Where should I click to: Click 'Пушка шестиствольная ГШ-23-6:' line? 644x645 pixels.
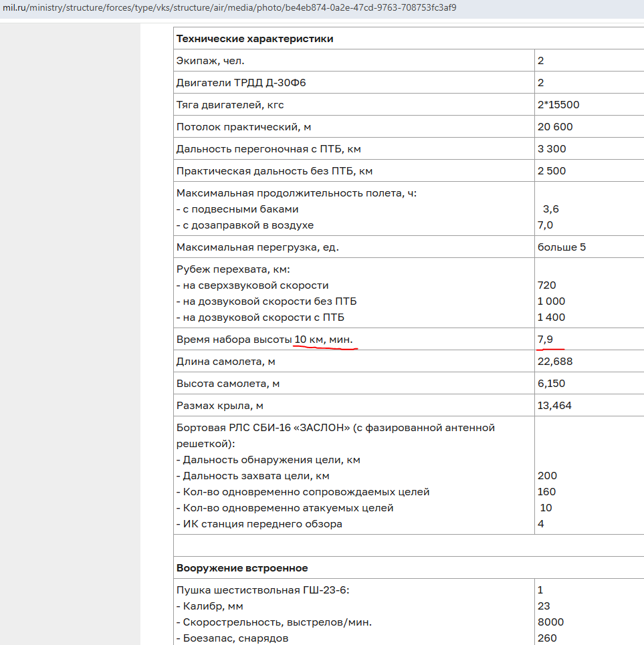click(263, 591)
